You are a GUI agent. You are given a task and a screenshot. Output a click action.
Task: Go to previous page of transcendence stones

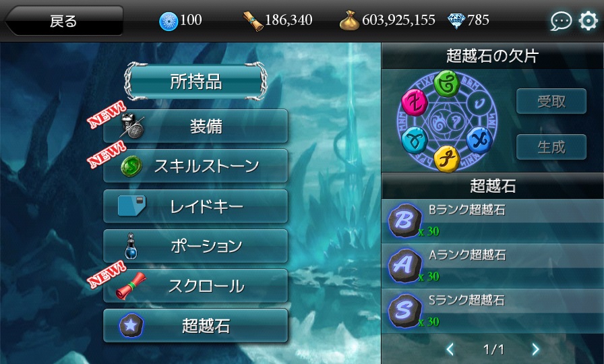pyautogui.click(x=450, y=349)
